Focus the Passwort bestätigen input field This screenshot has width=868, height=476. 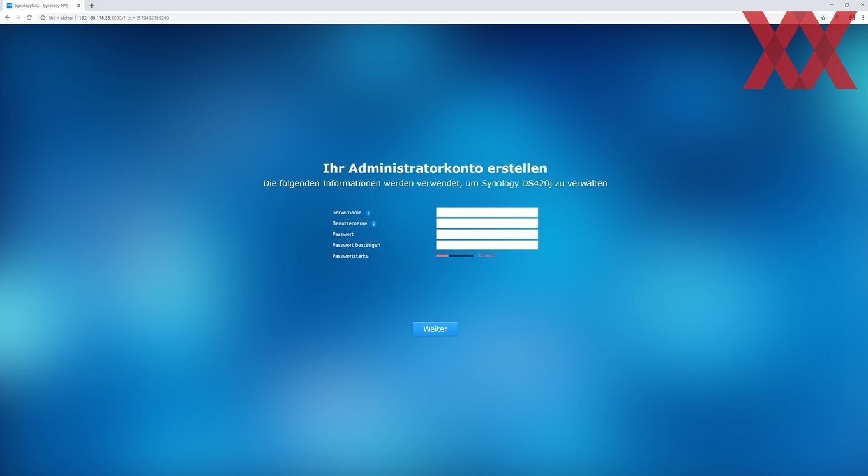(x=487, y=245)
